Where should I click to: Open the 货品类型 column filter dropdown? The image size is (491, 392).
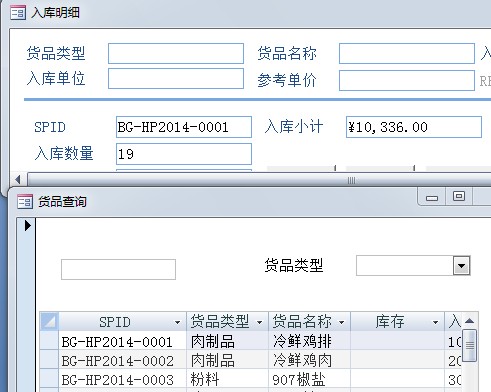(x=259, y=322)
